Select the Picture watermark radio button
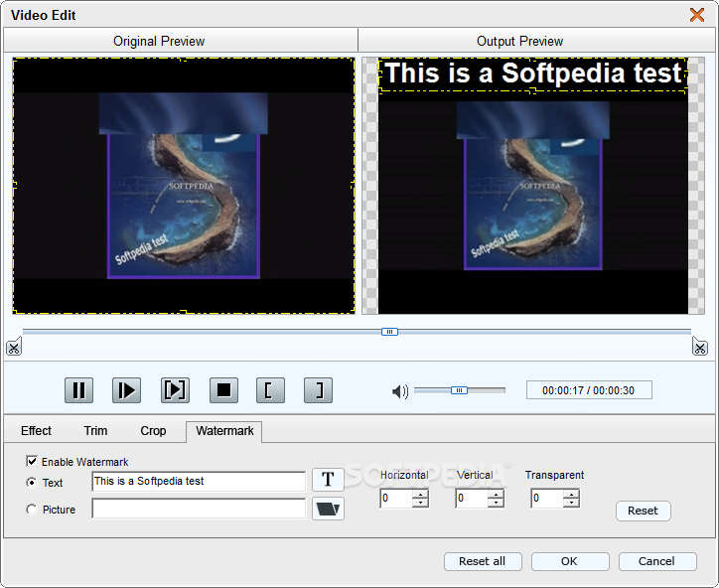This screenshot has height=588, width=719. coord(31,510)
